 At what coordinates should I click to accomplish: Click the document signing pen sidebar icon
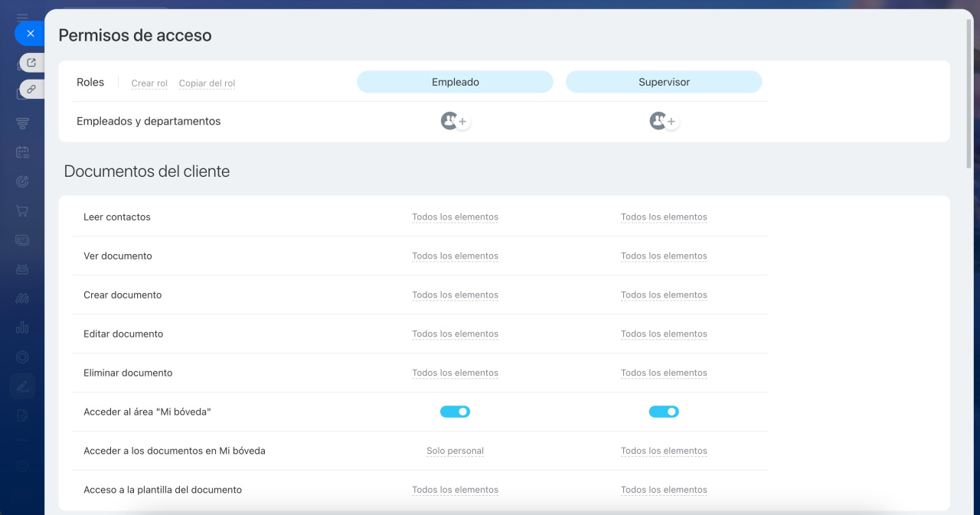coord(22,386)
